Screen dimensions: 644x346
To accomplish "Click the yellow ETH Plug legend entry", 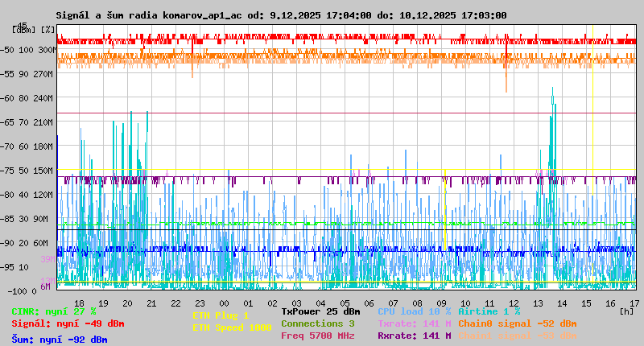I will (x=221, y=315).
